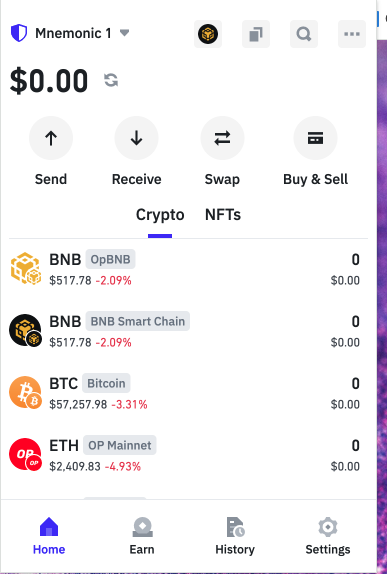Select the Crypto tab
Viewport: 387px width, 574px height.
pos(160,215)
